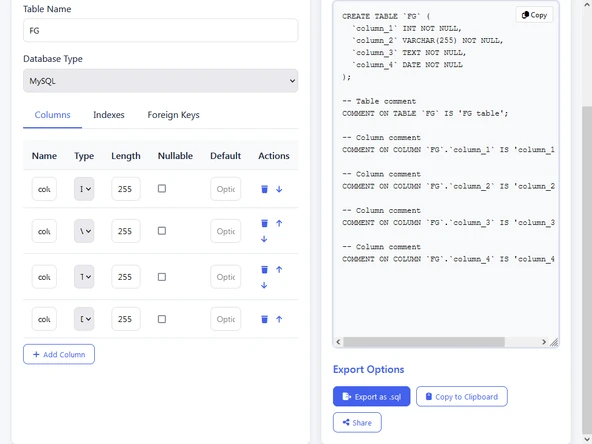
Task: Click the Length field in fourth column row
Action: [126, 319]
